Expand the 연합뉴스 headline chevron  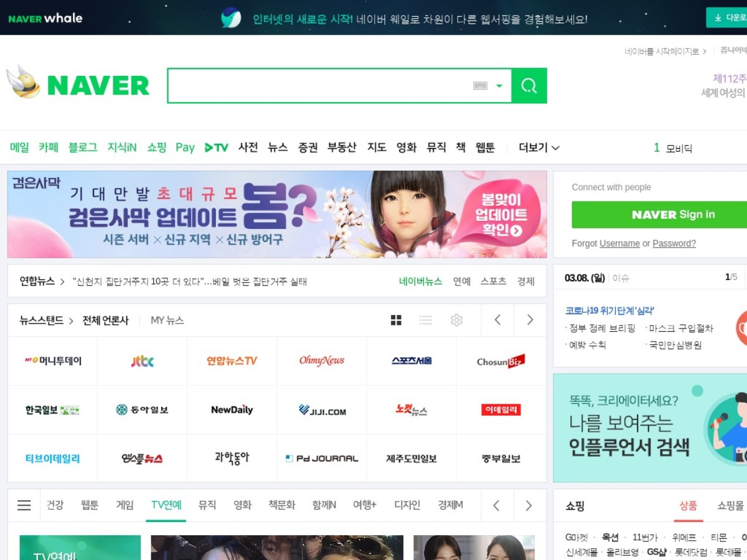[62, 281]
